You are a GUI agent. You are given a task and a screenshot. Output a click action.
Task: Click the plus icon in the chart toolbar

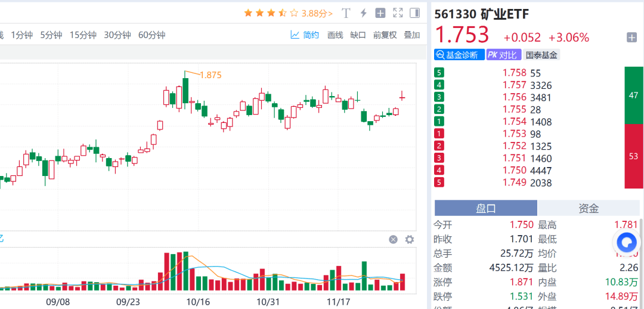click(380, 13)
